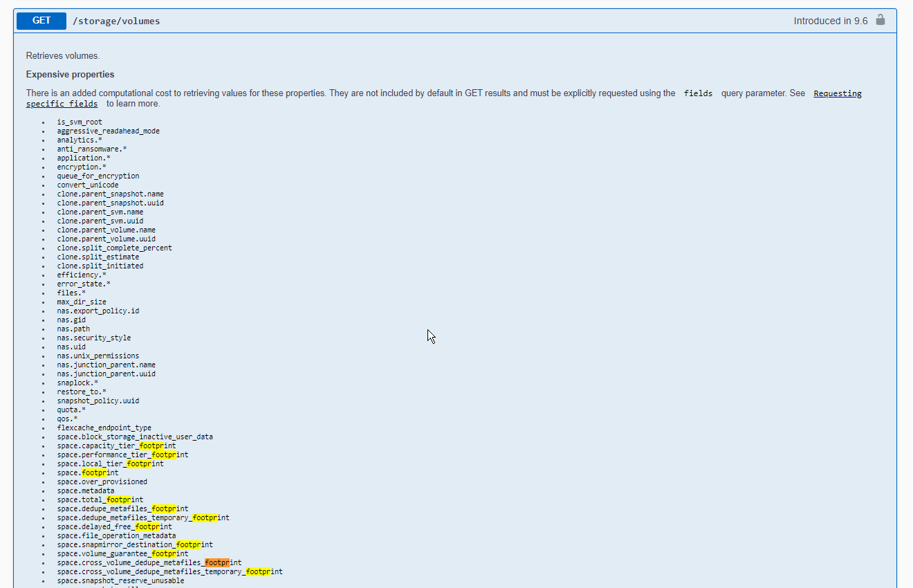Click the nas.security_style property entry
This screenshot has height=588, width=913.
click(x=94, y=338)
